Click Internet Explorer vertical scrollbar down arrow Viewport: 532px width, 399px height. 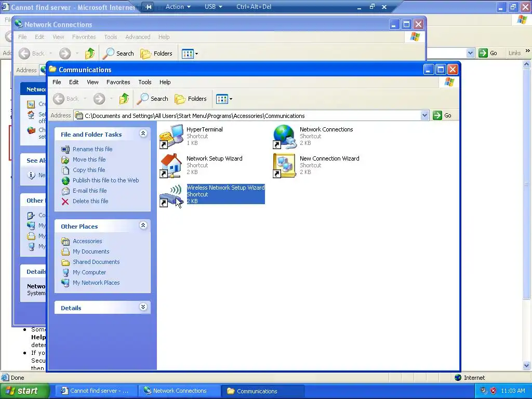point(527,365)
